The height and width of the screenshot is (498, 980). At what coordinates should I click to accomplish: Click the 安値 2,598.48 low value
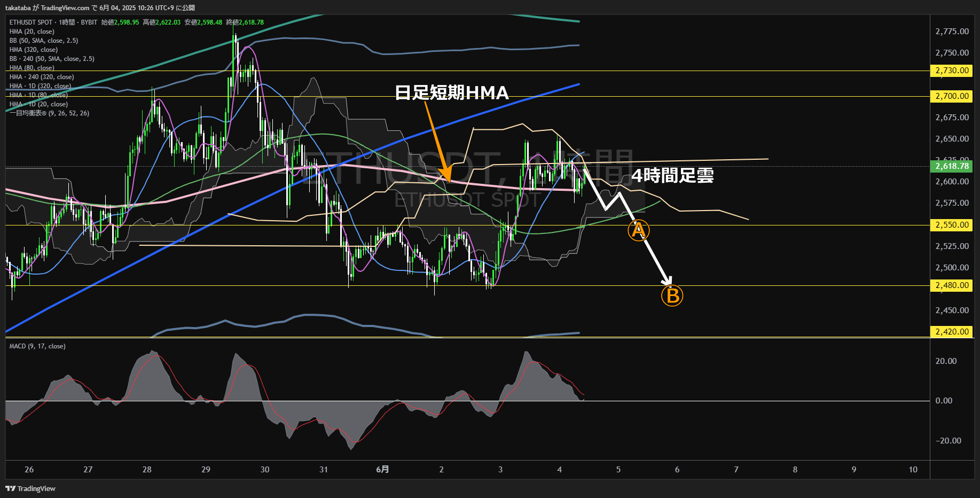[203, 22]
